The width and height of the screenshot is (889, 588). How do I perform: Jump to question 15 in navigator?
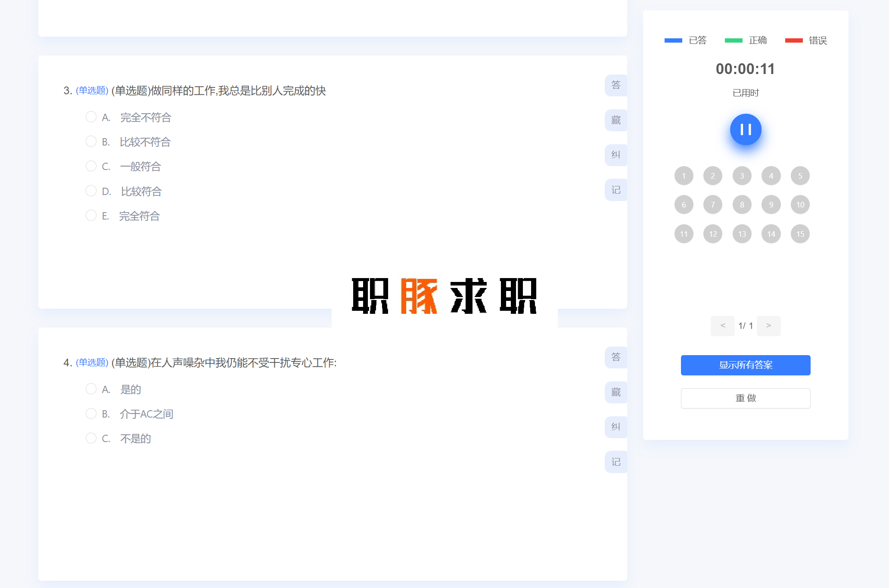pyautogui.click(x=800, y=234)
